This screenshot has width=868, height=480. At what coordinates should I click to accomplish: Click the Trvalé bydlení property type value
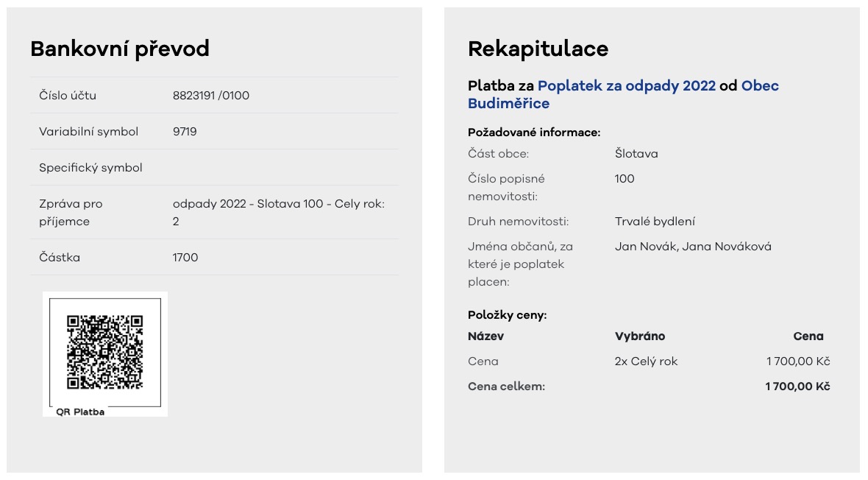655,222
